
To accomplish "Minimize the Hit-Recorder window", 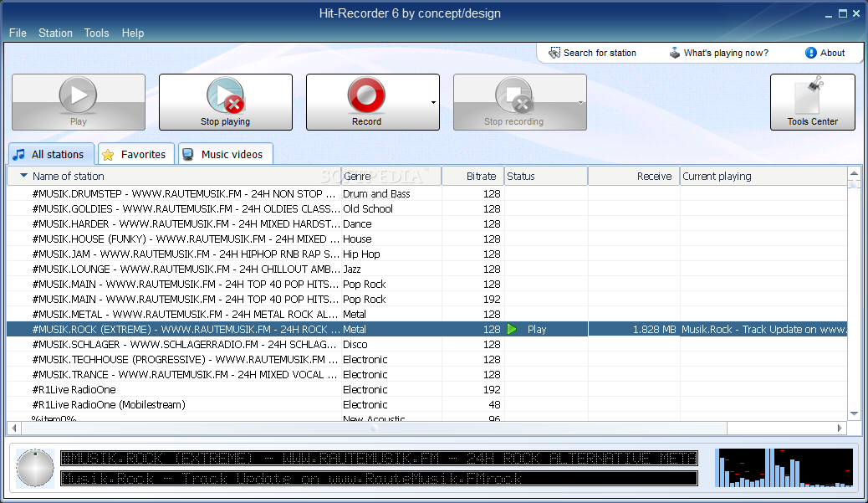I will pos(829,14).
